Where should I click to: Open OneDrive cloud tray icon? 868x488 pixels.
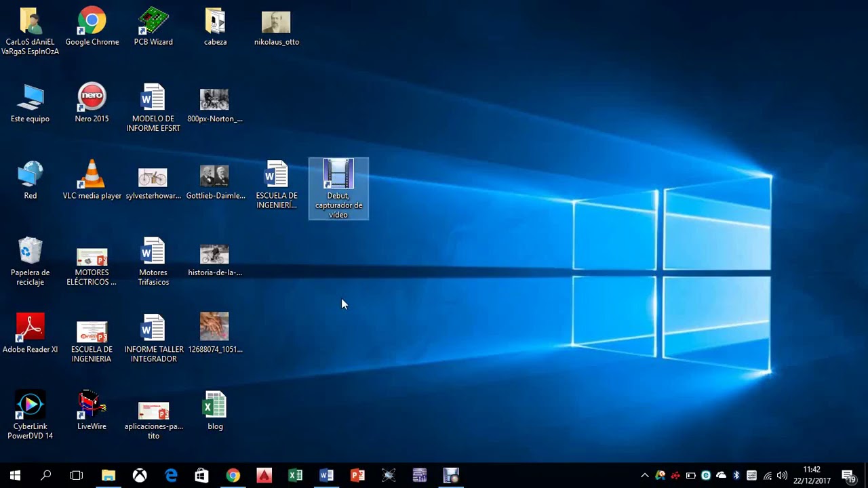[721, 476]
